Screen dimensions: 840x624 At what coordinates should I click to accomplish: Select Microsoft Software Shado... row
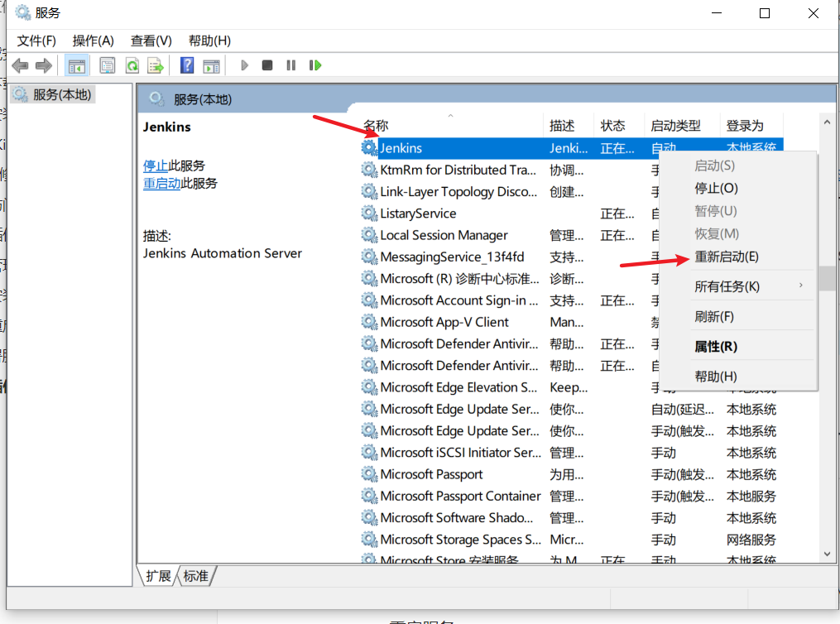(x=572, y=517)
